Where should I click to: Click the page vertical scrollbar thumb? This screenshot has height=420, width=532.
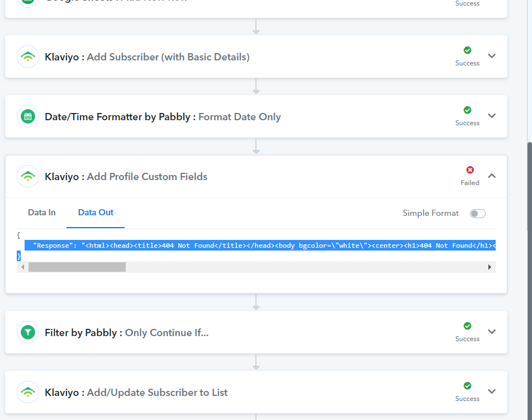pyautogui.click(x=530, y=281)
